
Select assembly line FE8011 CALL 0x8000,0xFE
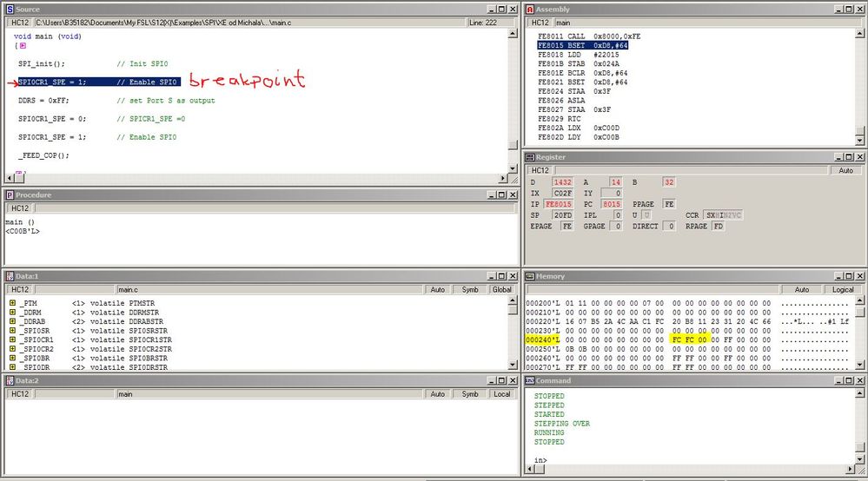click(x=589, y=36)
